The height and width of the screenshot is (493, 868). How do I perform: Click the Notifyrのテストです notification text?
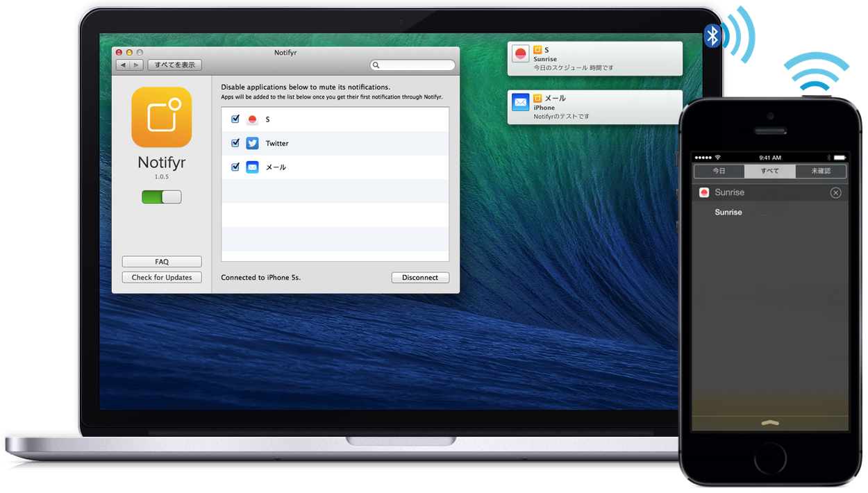(x=561, y=116)
